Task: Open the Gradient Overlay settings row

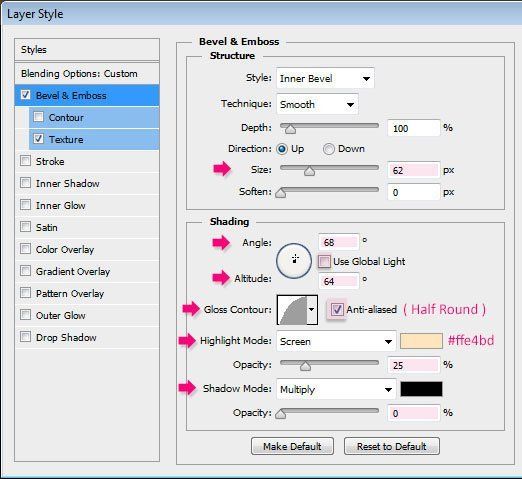Action: point(87,271)
